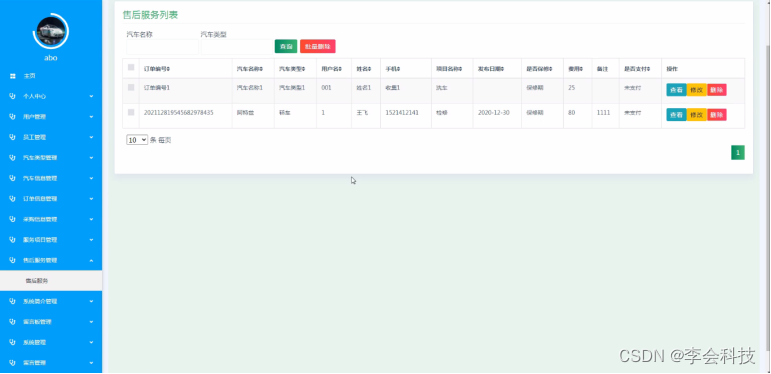
Task: Click 删除 for row 订单编号1
Action: point(716,90)
